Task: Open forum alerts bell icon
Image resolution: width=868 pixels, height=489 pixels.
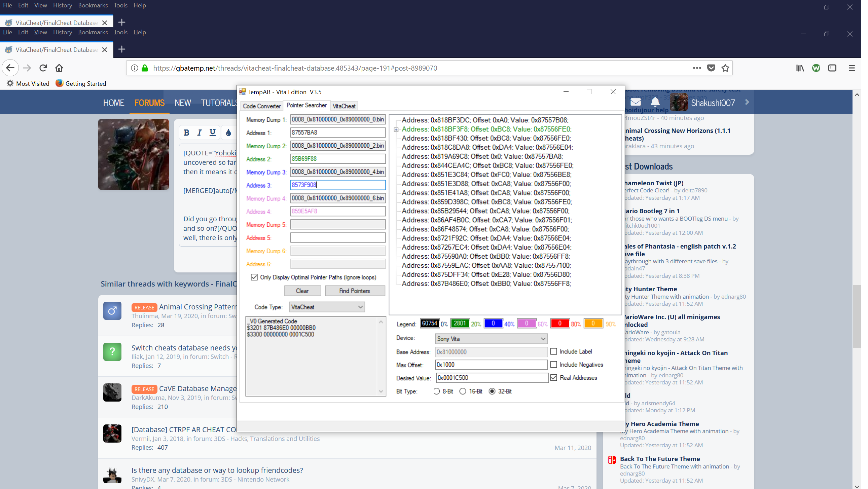Action: coord(655,102)
